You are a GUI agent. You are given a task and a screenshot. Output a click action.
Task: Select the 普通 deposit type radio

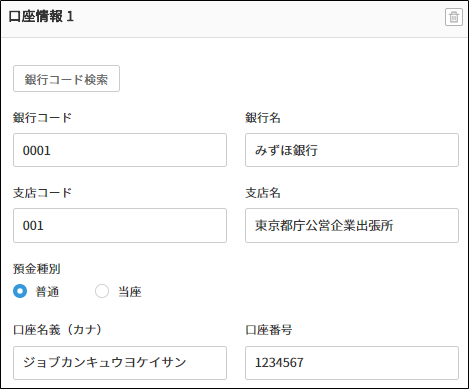[x=20, y=291]
